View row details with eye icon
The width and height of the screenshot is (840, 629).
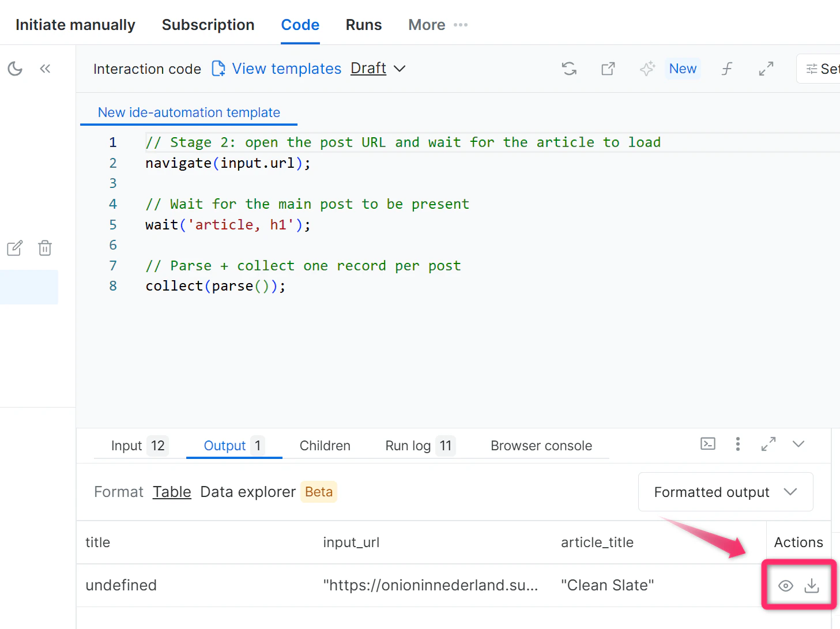point(786,586)
